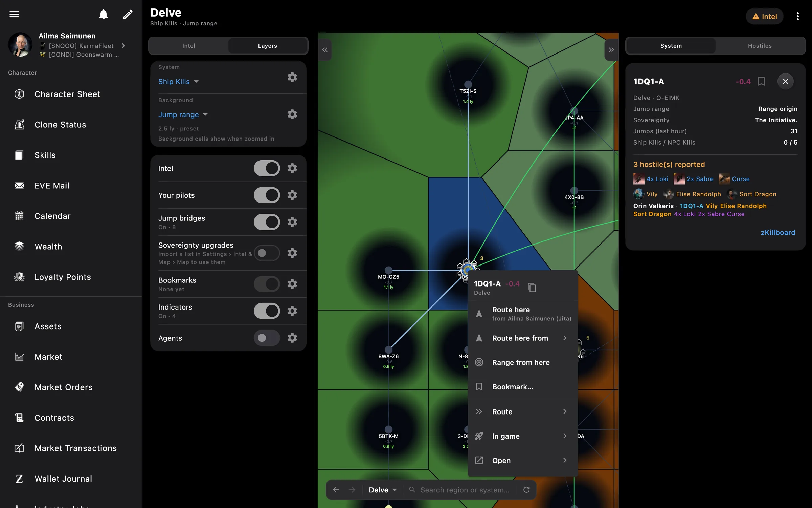Disable the Jump bridges switch
812x508 pixels.
(x=267, y=222)
